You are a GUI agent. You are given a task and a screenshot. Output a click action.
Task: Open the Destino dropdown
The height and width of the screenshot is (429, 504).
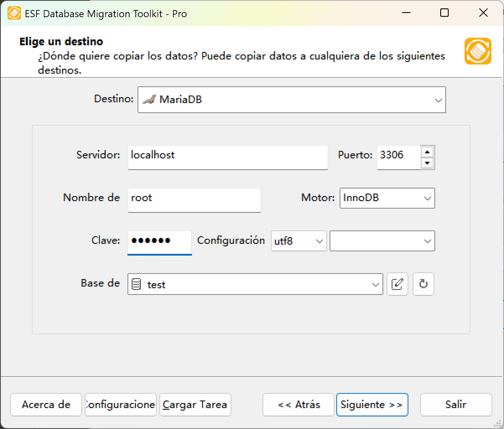(x=439, y=100)
